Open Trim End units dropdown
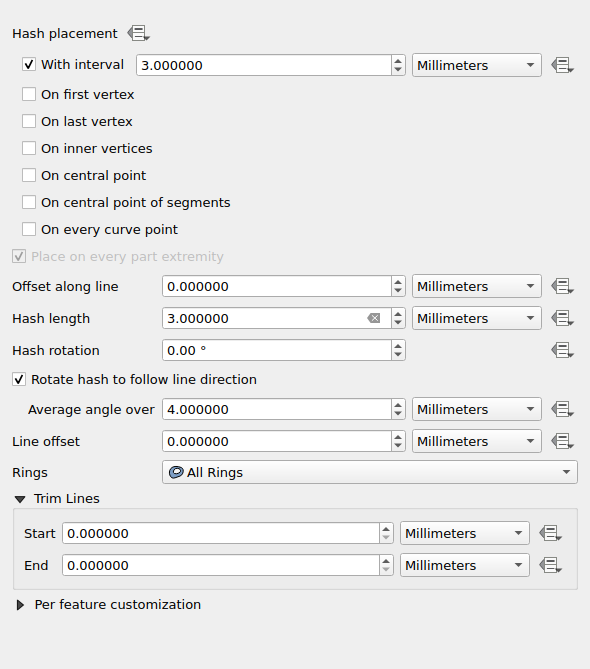The image size is (590, 669). click(465, 565)
